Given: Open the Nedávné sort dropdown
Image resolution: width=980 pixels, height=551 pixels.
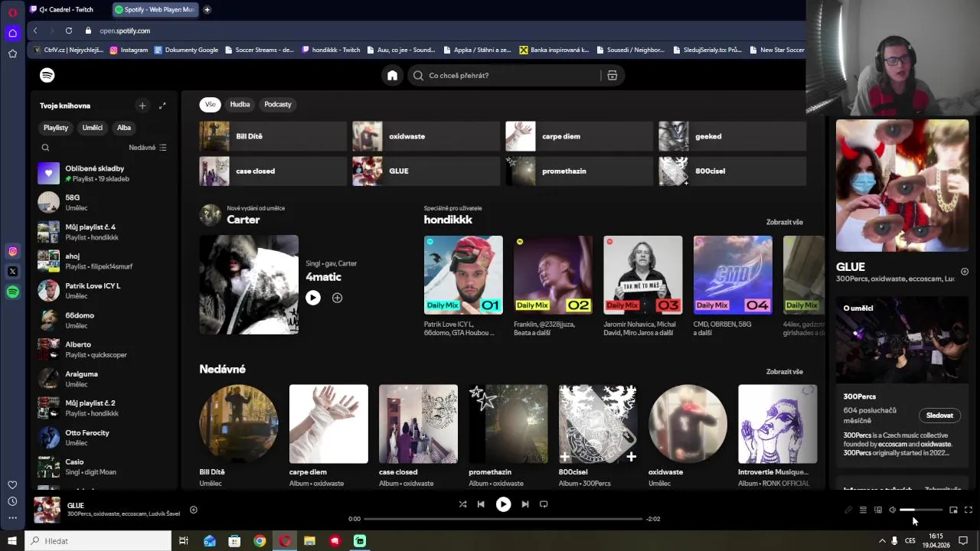Looking at the screenshot, I should [x=148, y=148].
